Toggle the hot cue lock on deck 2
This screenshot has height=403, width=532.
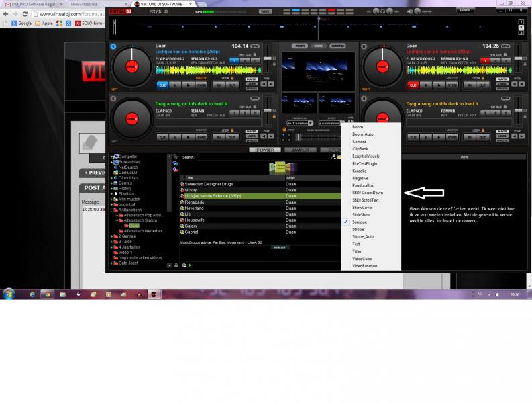[x=505, y=54]
